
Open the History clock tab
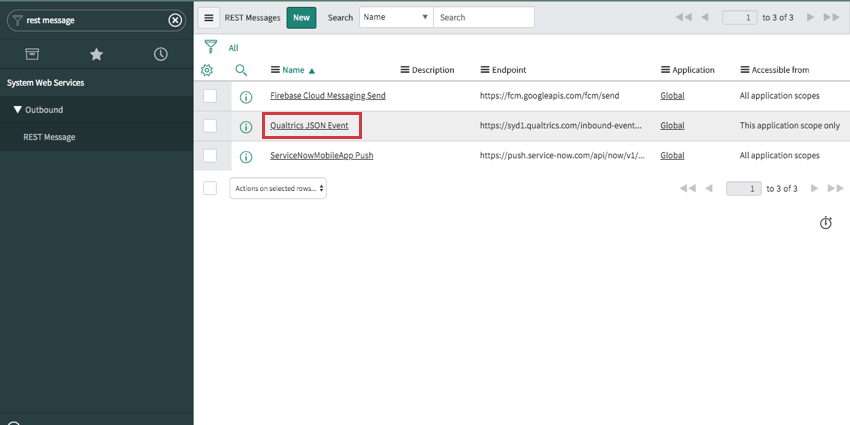coord(160,54)
